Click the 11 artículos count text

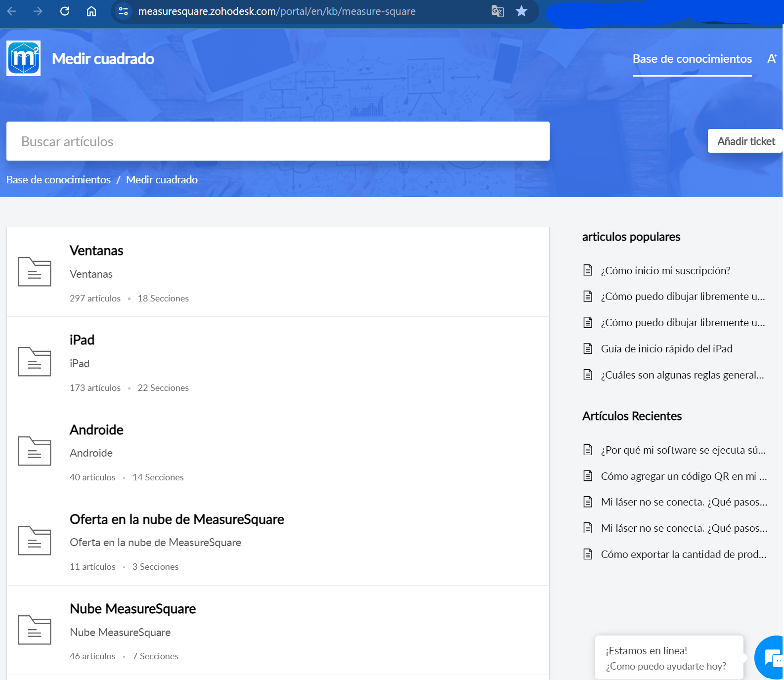92,566
